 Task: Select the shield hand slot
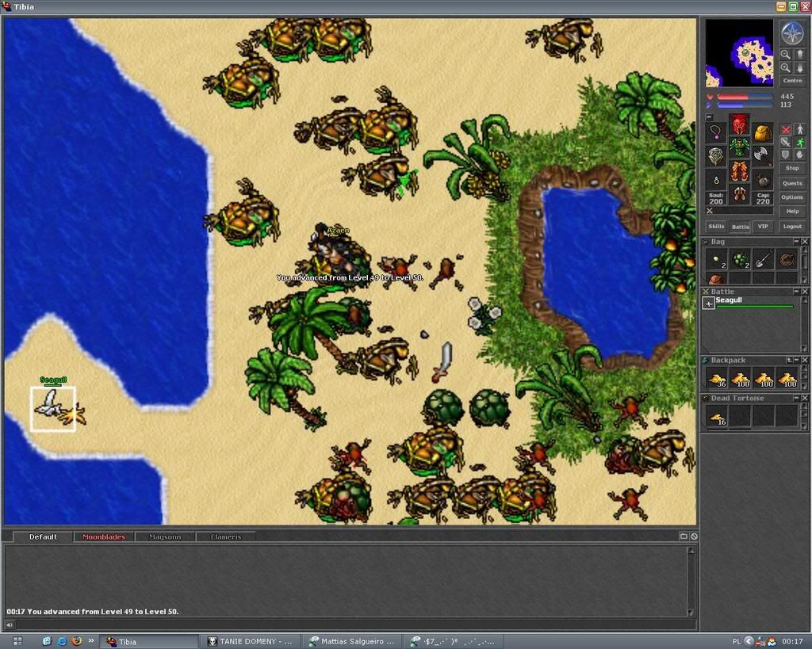[x=716, y=155]
